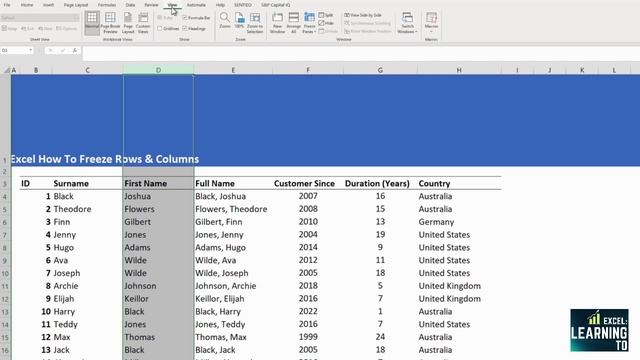Switch to the Automate tab
The width and height of the screenshot is (640, 360).
click(196, 5)
